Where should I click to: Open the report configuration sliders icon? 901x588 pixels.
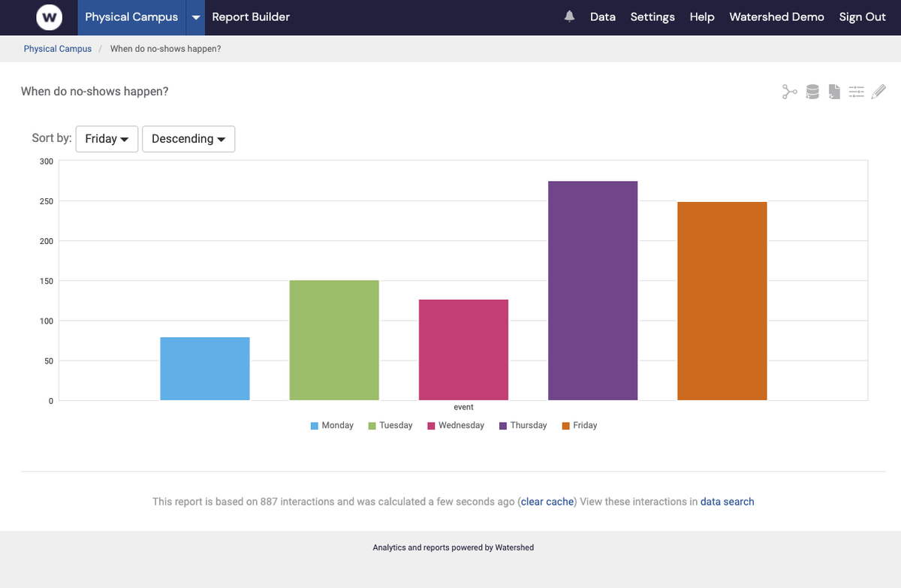857,92
